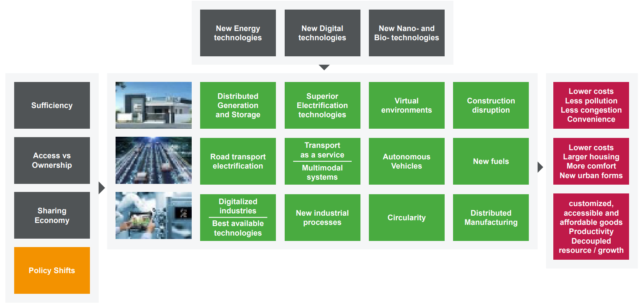Select the Autonomous Vehicles tile
The width and height of the screenshot is (644, 303).
[x=406, y=161]
